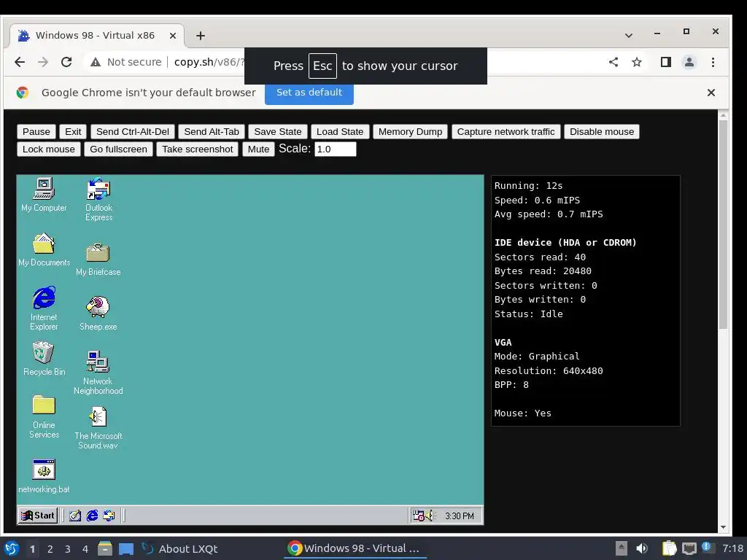Viewport: 747px width, 560px height.
Task: Click the 3:30 PM tray clock
Action: pos(460,516)
